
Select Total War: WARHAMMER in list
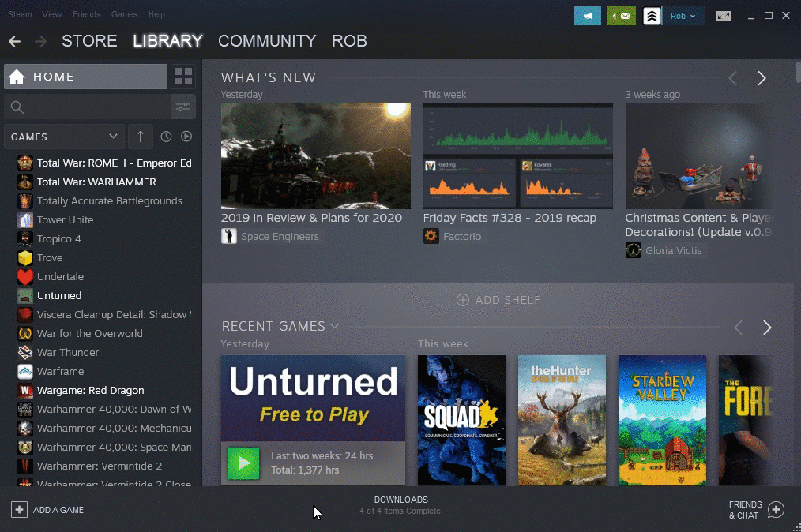pos(96,182)
